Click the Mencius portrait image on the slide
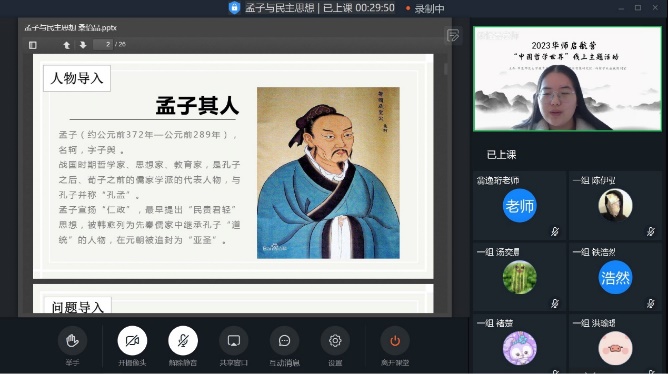 point(328,173)
